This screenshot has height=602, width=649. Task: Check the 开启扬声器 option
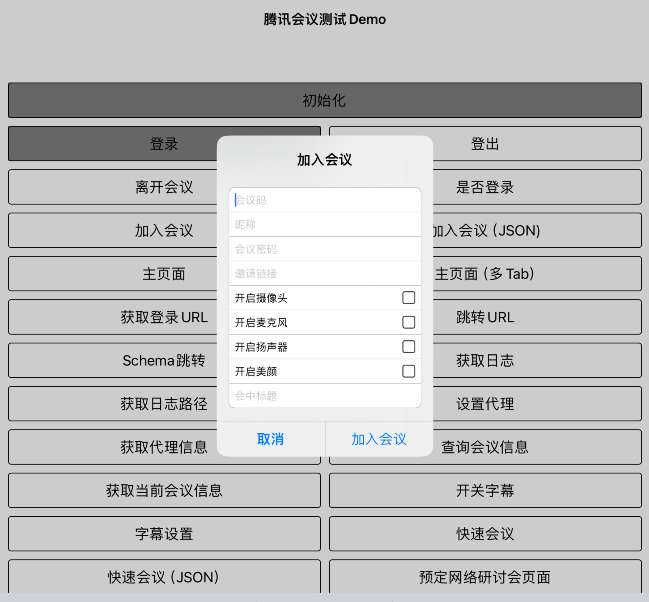[x=409, y=347]
